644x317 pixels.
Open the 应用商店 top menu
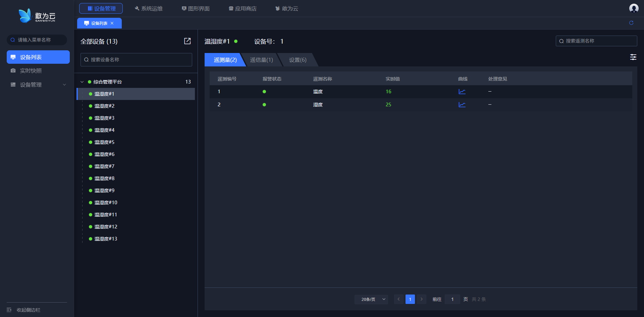243,8
